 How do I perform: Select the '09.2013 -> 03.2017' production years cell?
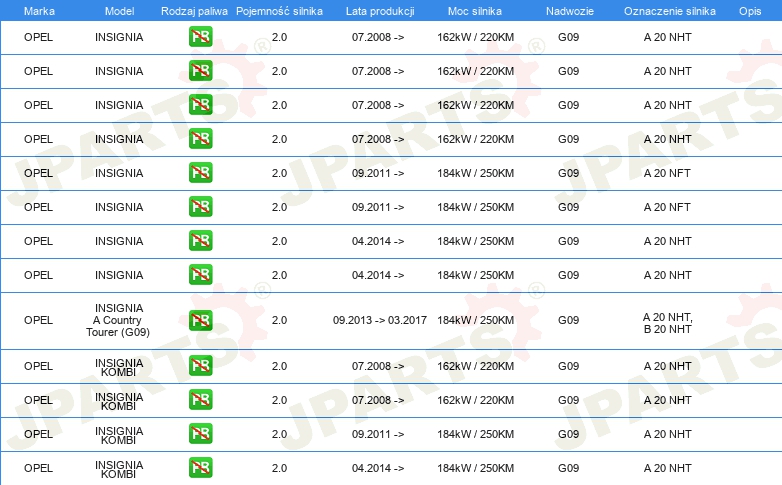[380, 320]
